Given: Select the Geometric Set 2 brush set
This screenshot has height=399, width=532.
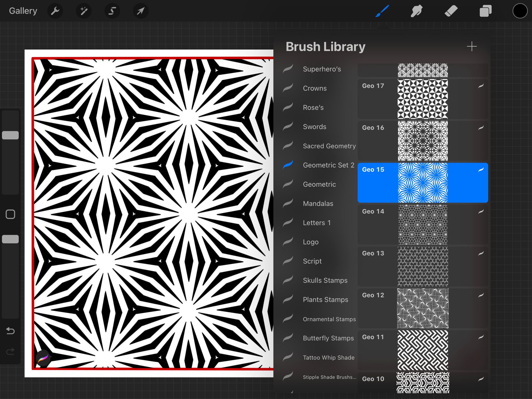Looking at the screenshot, I should (x=328, y=165).
